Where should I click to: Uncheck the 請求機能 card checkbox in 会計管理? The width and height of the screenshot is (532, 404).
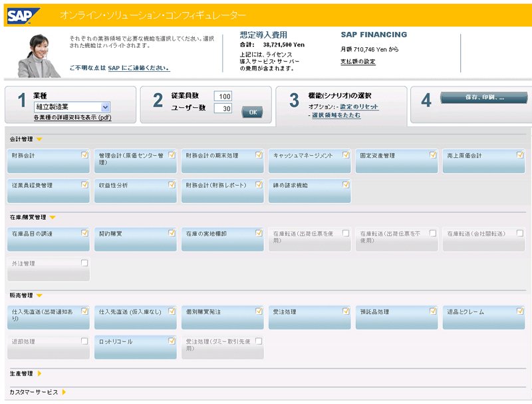tap(346, 184)
